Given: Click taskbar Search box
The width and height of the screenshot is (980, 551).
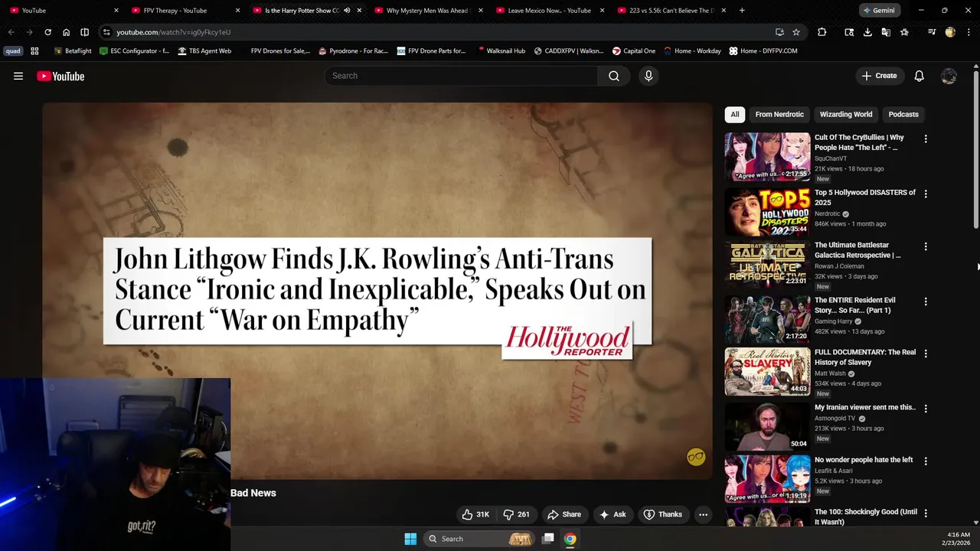Looking at the screenshot, I should (x=479, y=539).
